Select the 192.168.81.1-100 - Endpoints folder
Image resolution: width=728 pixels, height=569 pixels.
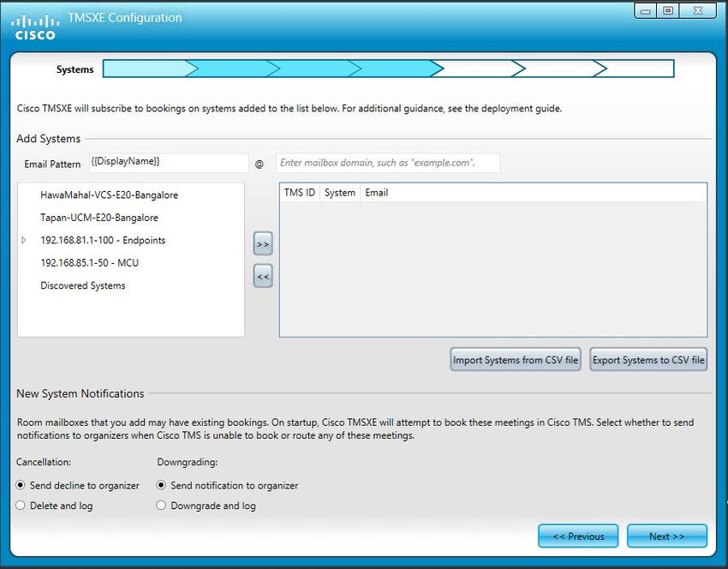coord(103,240)
